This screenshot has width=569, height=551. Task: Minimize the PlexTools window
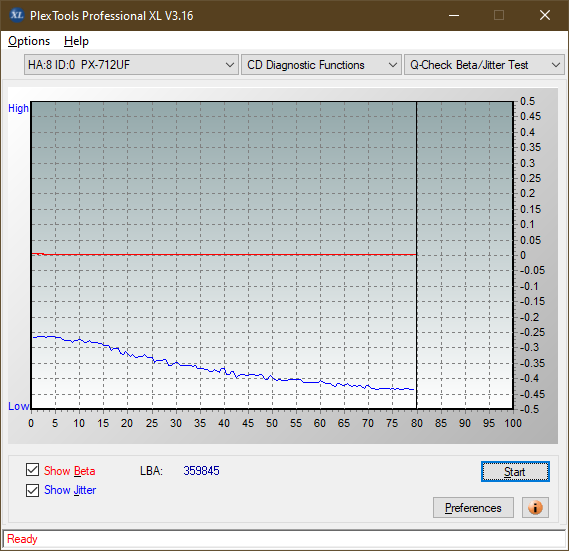pos(454,15)
